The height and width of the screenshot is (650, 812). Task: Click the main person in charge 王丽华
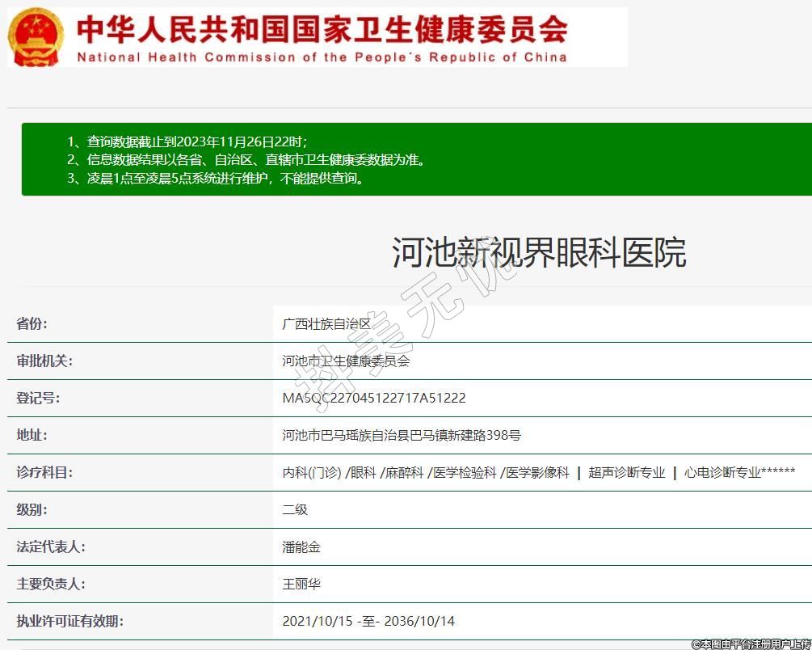pos(301,584)
